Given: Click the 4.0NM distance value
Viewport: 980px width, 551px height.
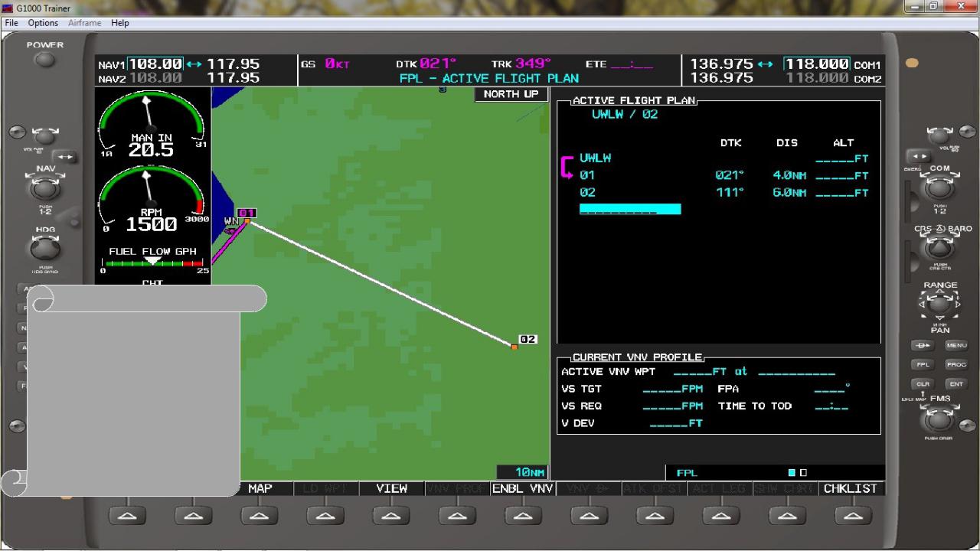Looking at the screenshot, I should 789,175.
